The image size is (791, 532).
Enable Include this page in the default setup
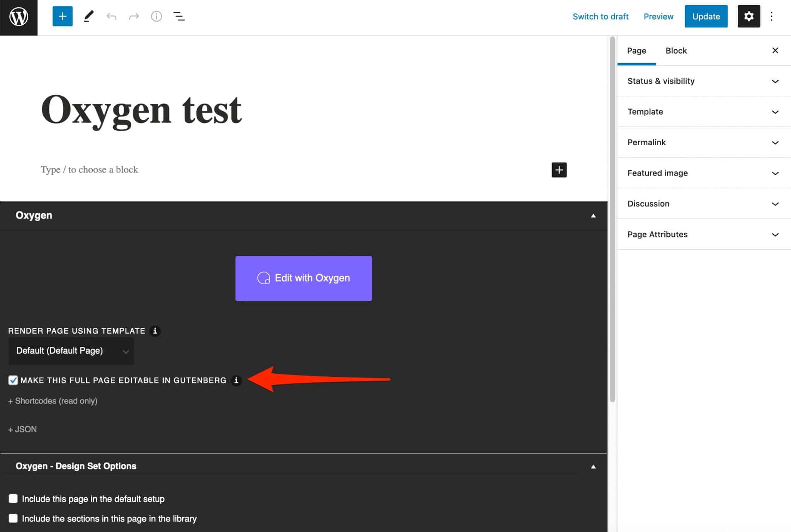[12, 499]
